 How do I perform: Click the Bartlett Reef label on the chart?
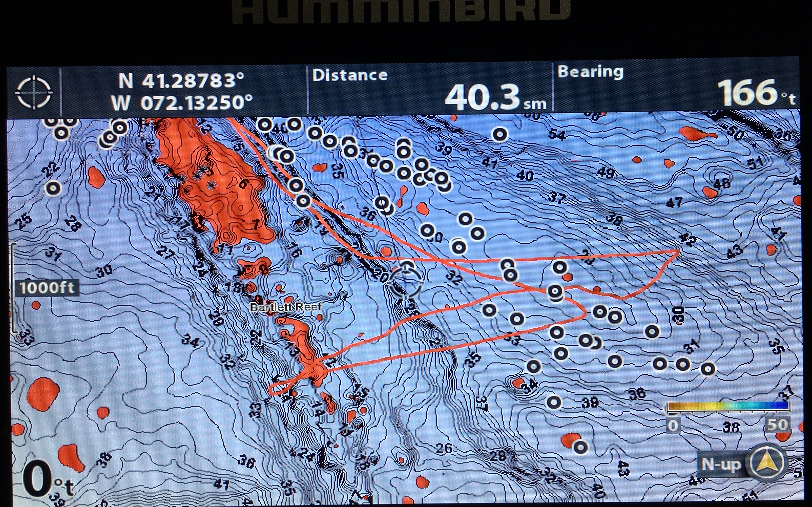tap(286, 307)
